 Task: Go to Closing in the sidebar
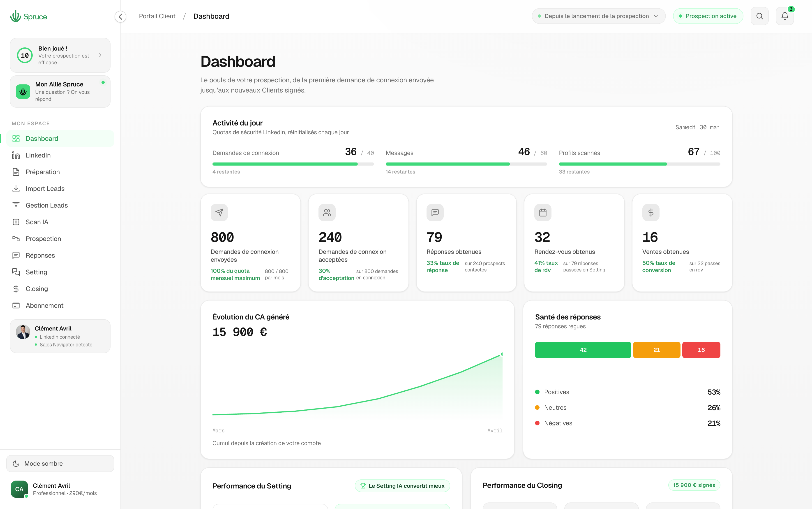(x=60, y=288)
